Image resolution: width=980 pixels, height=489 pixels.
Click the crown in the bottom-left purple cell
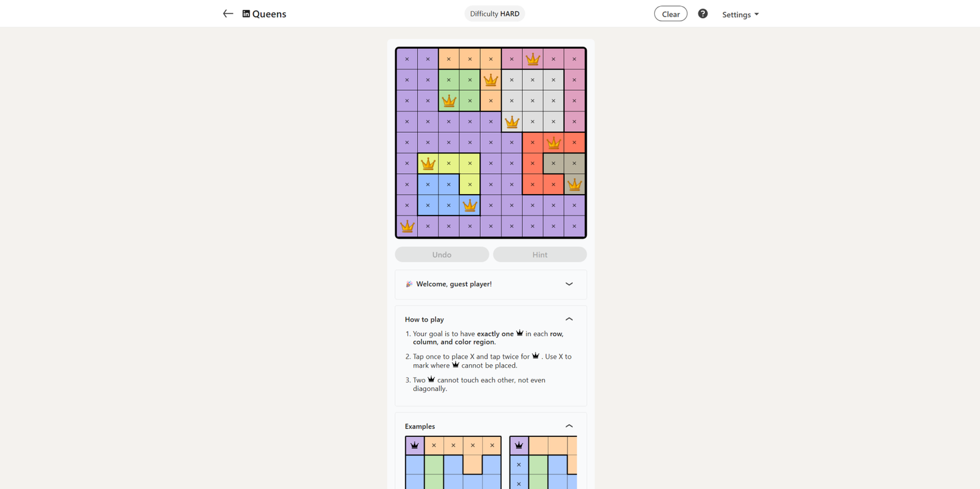[407, 226]
